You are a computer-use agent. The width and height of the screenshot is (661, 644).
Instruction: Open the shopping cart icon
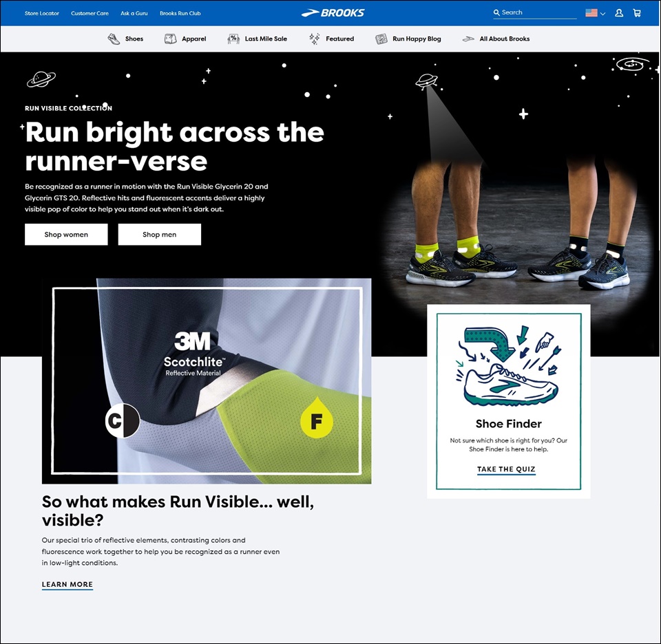[637, 13]
